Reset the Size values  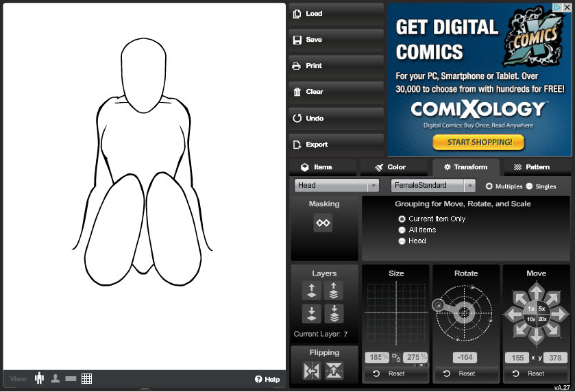click(395, 373)
